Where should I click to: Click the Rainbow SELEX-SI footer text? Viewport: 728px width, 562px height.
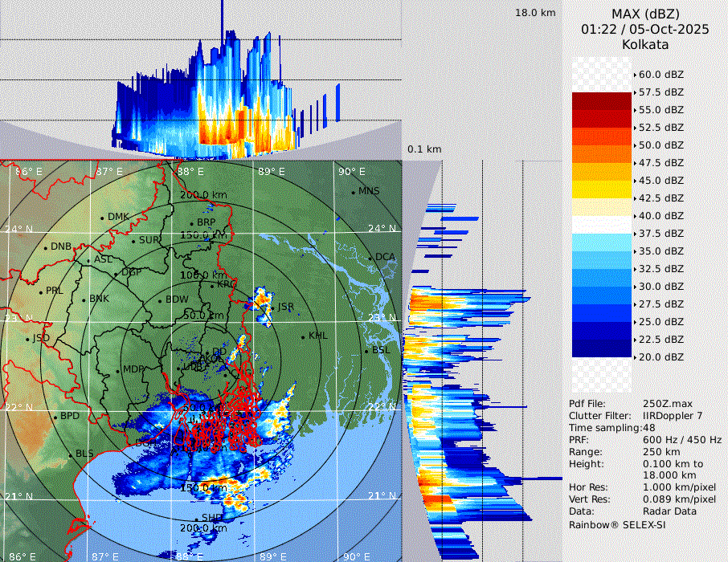(x=617, y=524)
